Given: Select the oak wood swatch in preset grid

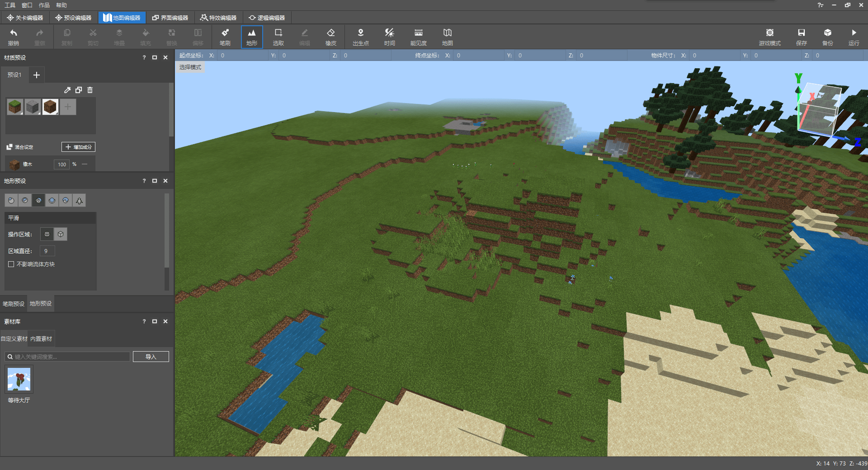Looking at the screenshot, I should click(50, 107).
